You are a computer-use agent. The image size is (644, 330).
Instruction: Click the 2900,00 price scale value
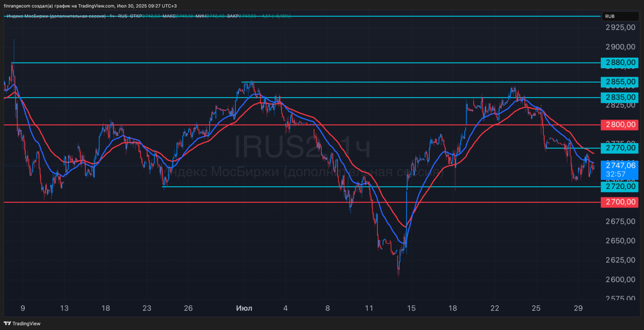coord(620,47)
